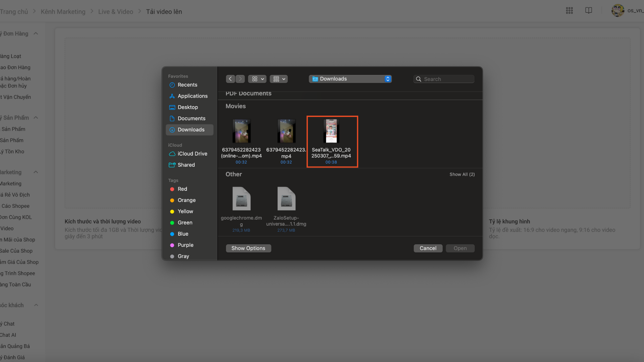
Task: Click the Live & Video breadcrumb
Action: [x=116, y=12]
